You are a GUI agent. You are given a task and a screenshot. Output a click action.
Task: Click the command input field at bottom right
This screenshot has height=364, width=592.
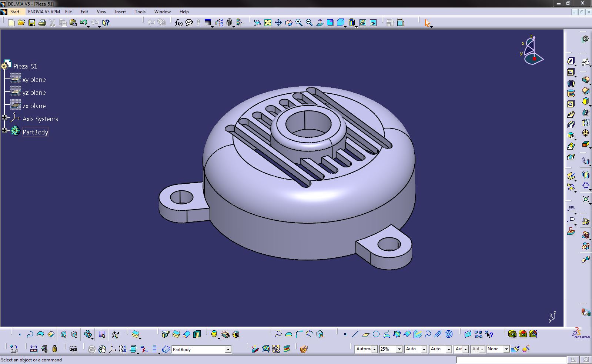511,360
